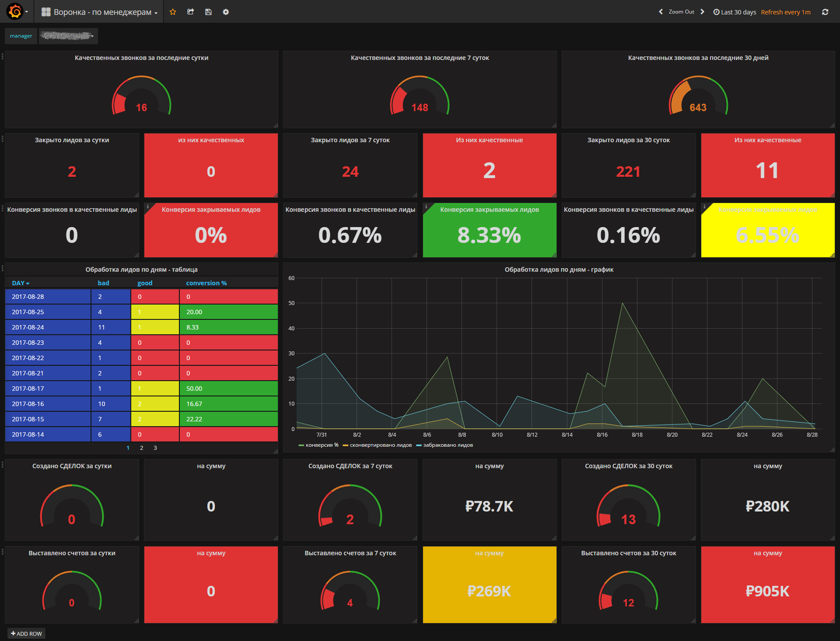Open panel title Качественных звонков за последние сутки
This screenshot has height=641, width=840.
pos(141,58)
